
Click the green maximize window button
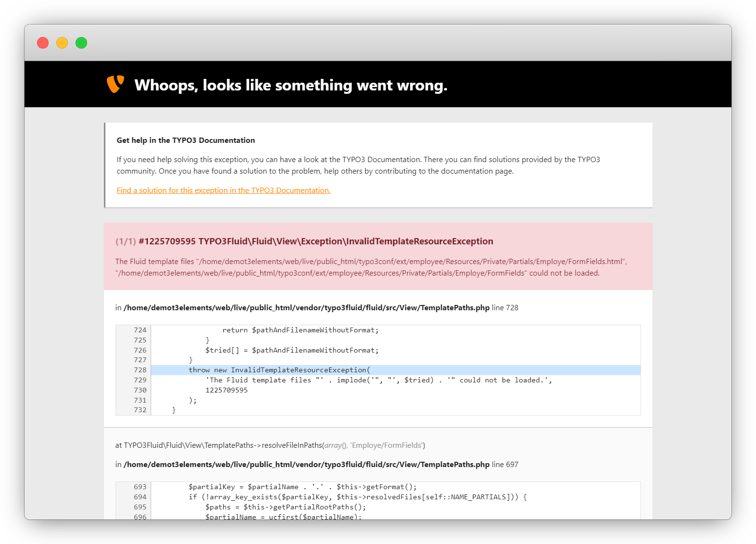click(81, 43)
